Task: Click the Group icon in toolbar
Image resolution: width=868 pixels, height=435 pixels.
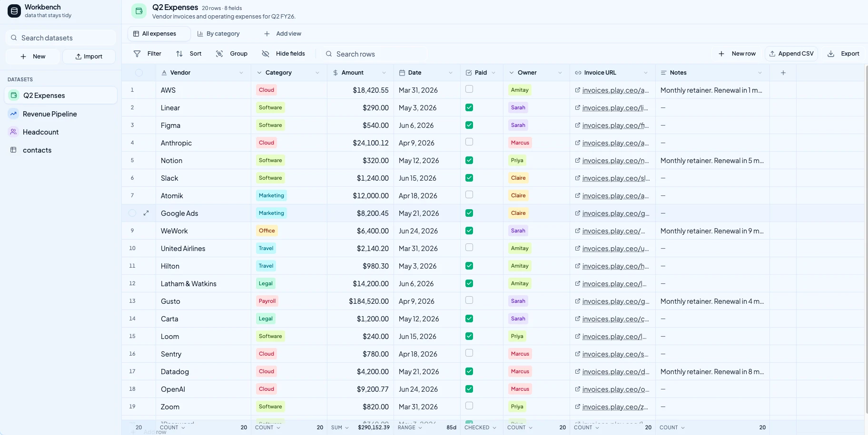Action: tap(219, 54)
